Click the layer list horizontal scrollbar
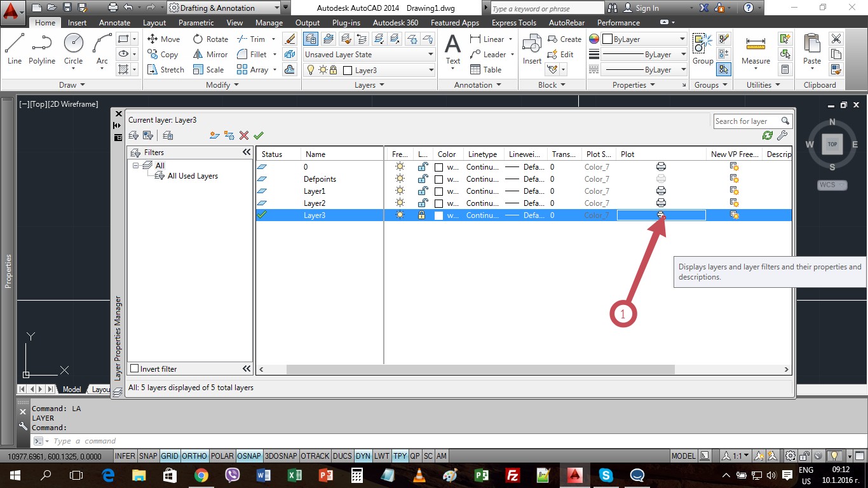868x488 pixels. [x=480, y=369]
